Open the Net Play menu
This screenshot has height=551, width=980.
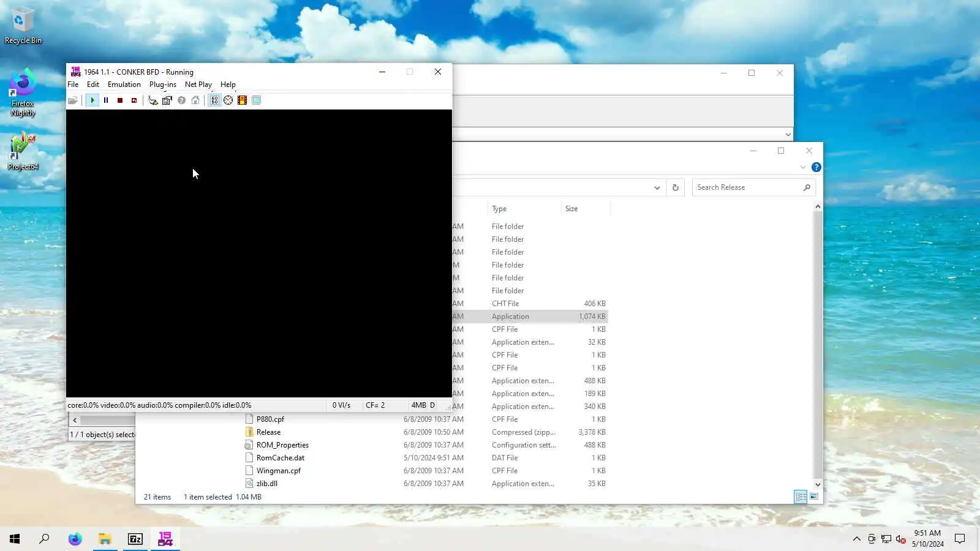(x=198, y=84)
